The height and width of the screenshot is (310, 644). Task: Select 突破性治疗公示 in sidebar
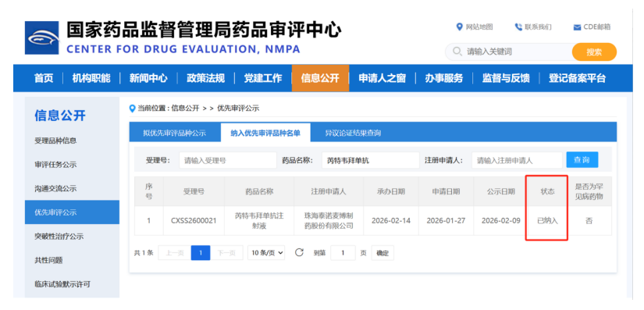click(x=59, y=236)
